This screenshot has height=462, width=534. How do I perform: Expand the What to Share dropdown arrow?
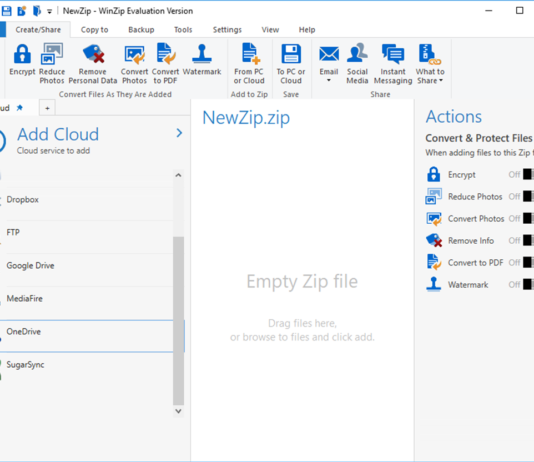[441, 81]
